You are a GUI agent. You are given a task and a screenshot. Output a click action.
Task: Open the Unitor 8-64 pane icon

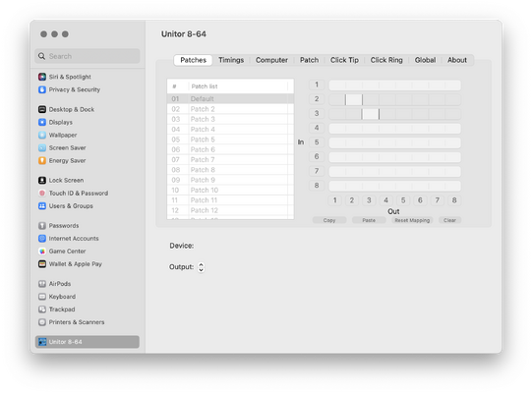coord(42,342)
